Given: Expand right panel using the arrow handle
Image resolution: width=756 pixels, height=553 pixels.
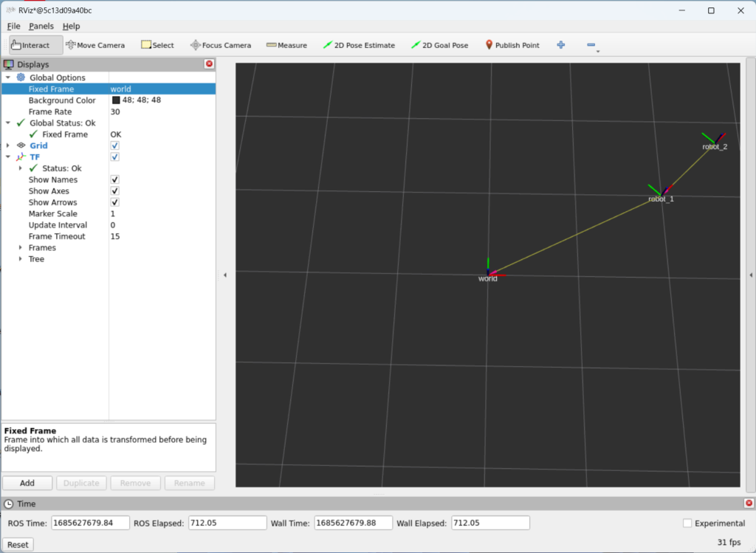Looking at the screenshot, I should tap(751, 275).
